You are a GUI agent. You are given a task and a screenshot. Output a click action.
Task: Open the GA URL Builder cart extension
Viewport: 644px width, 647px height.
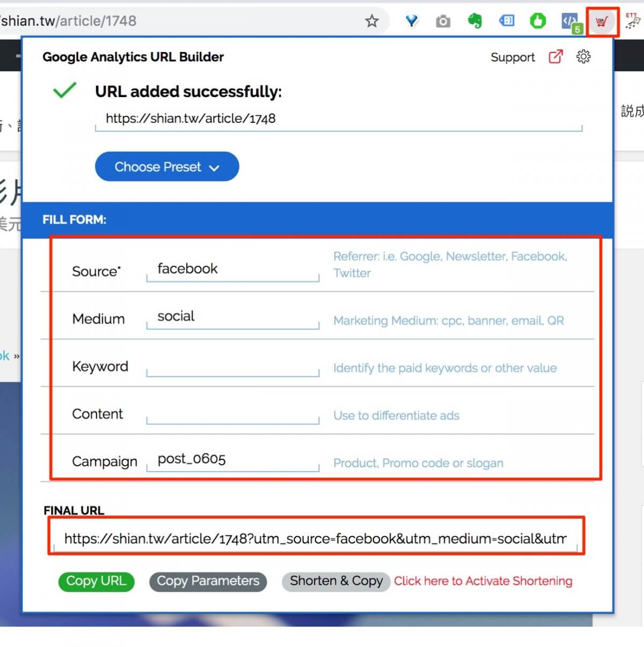[602, 22]
